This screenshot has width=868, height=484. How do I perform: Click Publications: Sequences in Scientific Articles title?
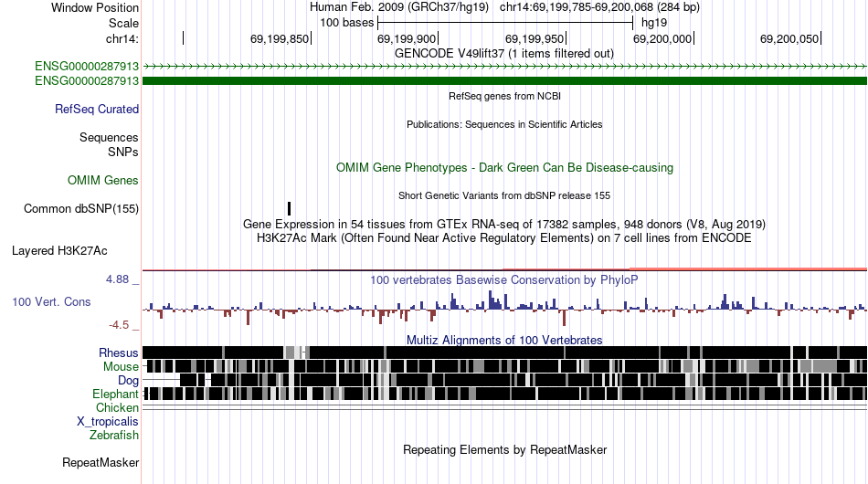(504, 124)
